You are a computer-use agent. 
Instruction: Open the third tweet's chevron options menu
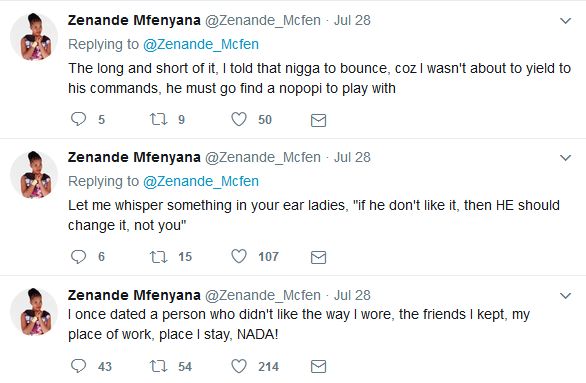pos(565,296)
